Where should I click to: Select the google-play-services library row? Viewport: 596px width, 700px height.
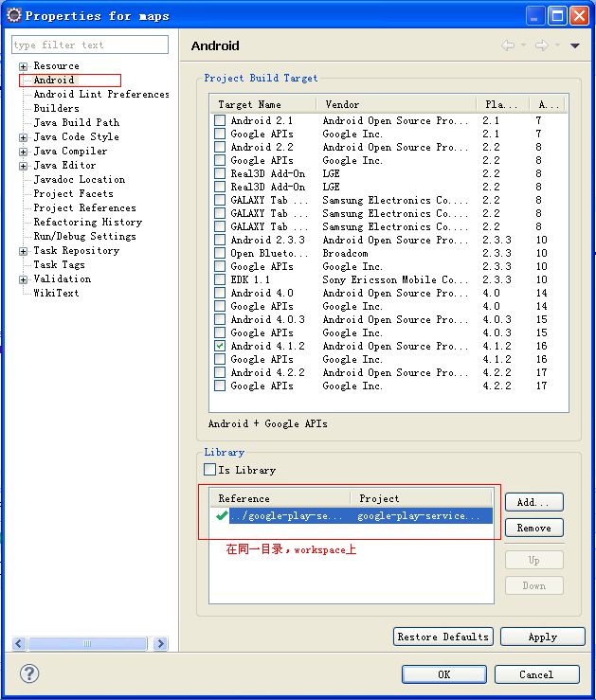point(352,515)
